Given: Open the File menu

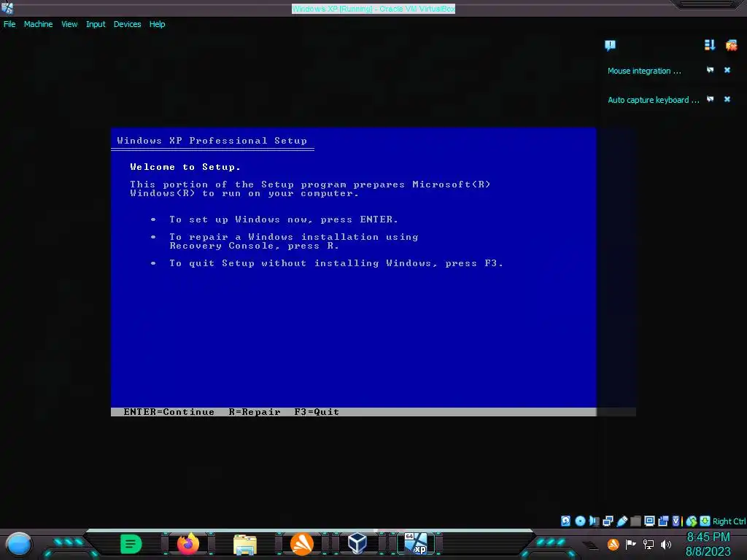Looking at the screenshot, I should [9, 24].
